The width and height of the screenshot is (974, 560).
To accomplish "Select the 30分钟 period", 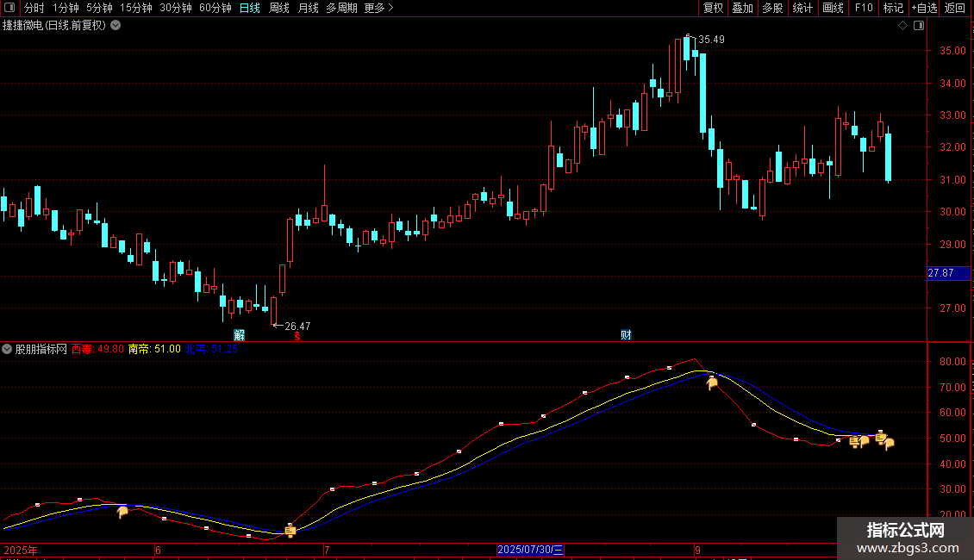I will 175,8.
